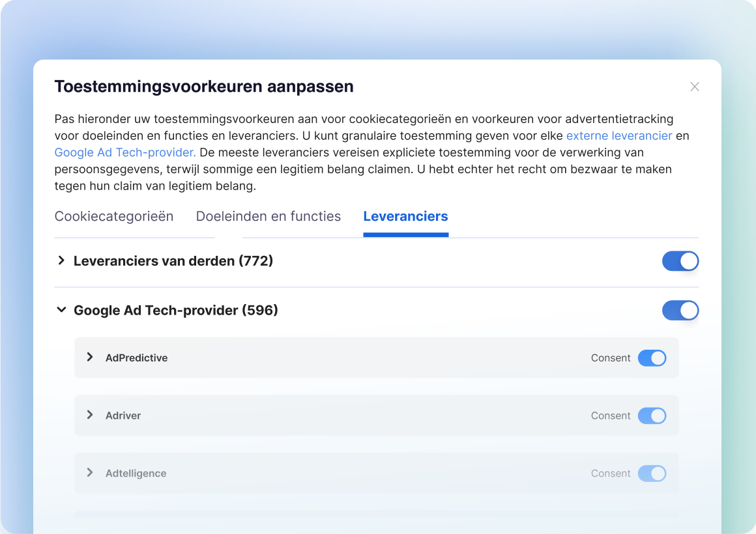756x534 pixels.
Task: Expand the Adriver vendor chevron
Action: click(x=90, y=415)
